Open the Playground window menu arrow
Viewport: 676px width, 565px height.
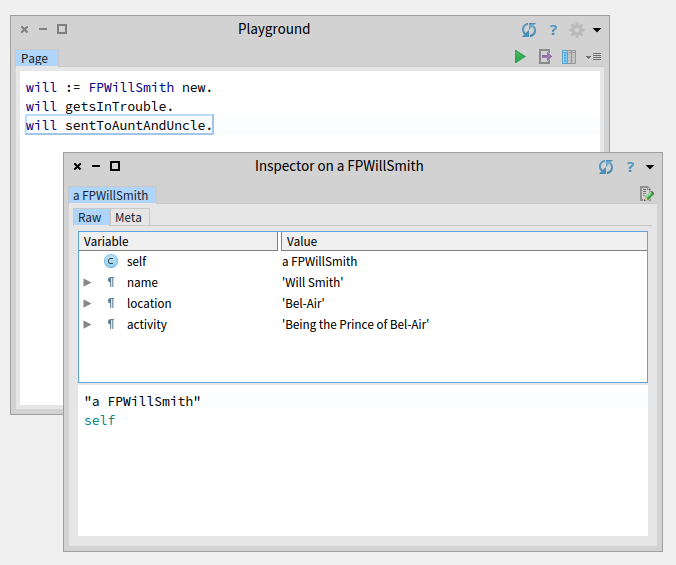(x=597, y=30)
